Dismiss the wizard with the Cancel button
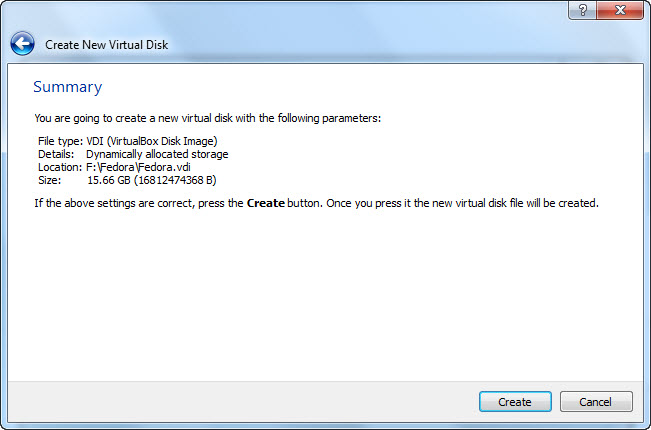Screen dimensions: 651x430 (x=596, y=401)
